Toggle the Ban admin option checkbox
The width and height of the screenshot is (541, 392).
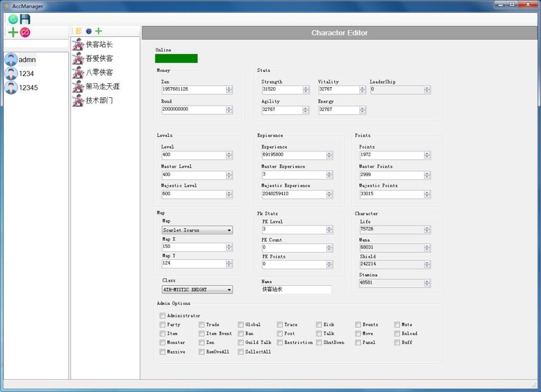coord(241,334)
